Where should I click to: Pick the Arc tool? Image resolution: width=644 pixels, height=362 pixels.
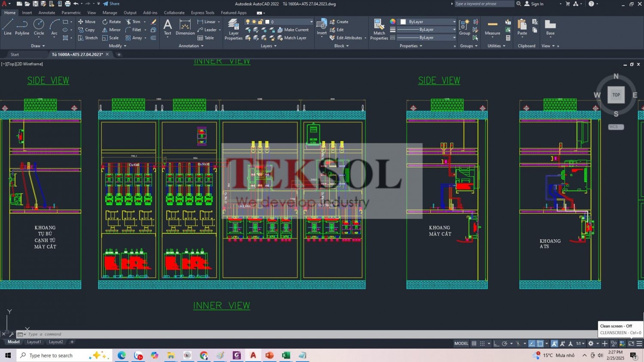pos(54,27)
